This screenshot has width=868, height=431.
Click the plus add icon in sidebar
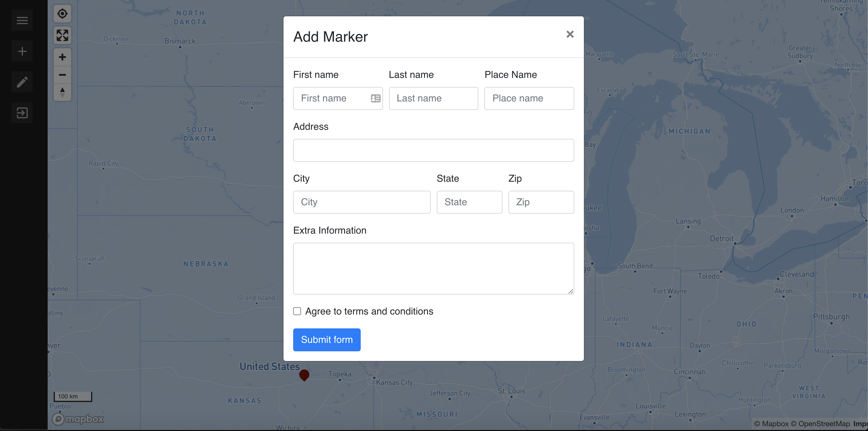click(x=22, y=51)
